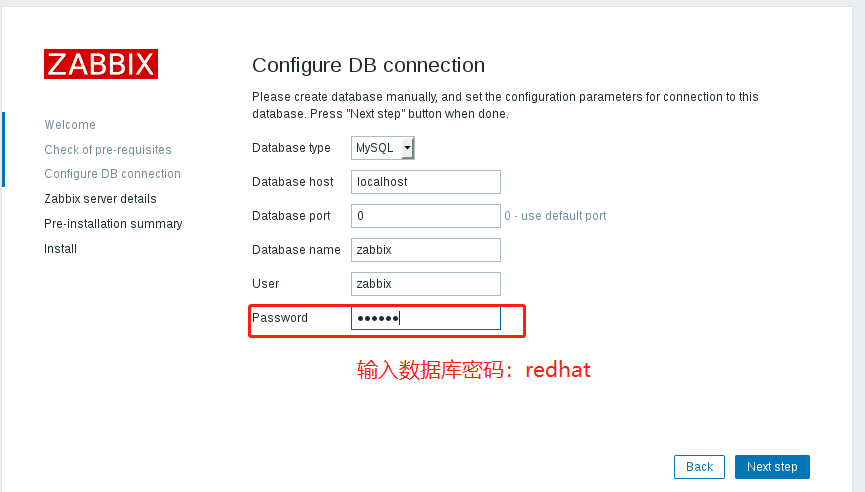Open the Database type MySQL dropdown

(382, 148)
